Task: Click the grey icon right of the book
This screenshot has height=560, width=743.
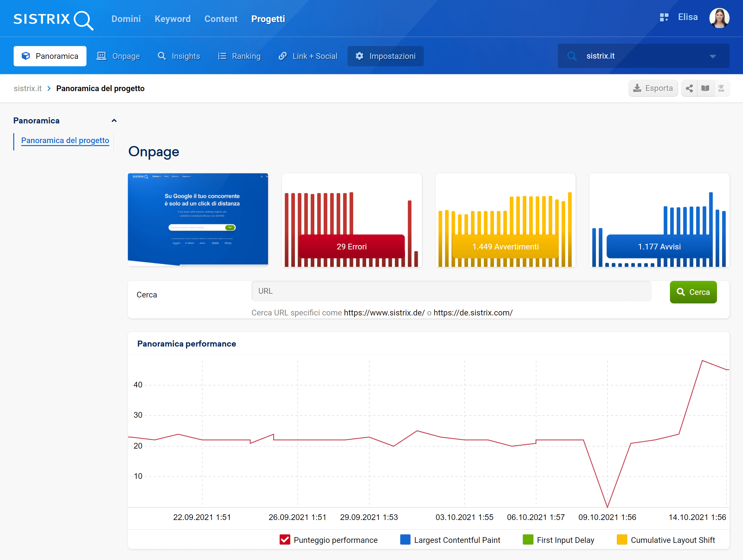Action: [721, 88]
